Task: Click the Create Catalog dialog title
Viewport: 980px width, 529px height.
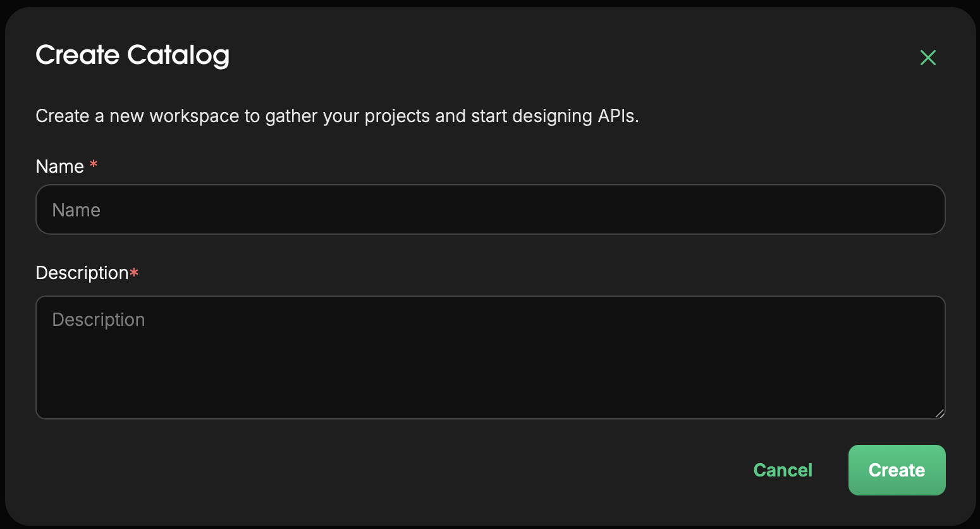Action: (x=132, y=56)
